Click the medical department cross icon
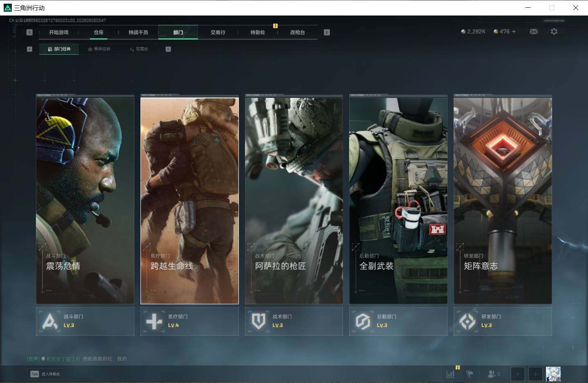The image size is (588, 383). pos(154,321)
